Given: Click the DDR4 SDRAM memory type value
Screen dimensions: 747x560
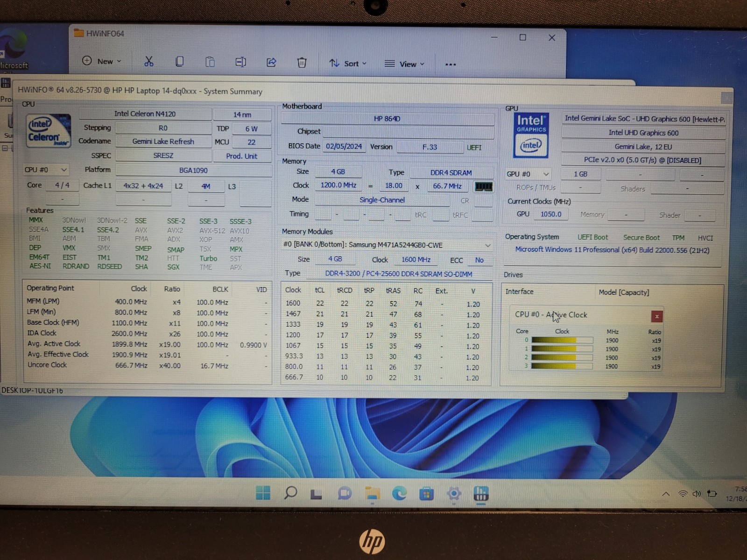Looking at the screenshot, I should [x=451, y=173].
